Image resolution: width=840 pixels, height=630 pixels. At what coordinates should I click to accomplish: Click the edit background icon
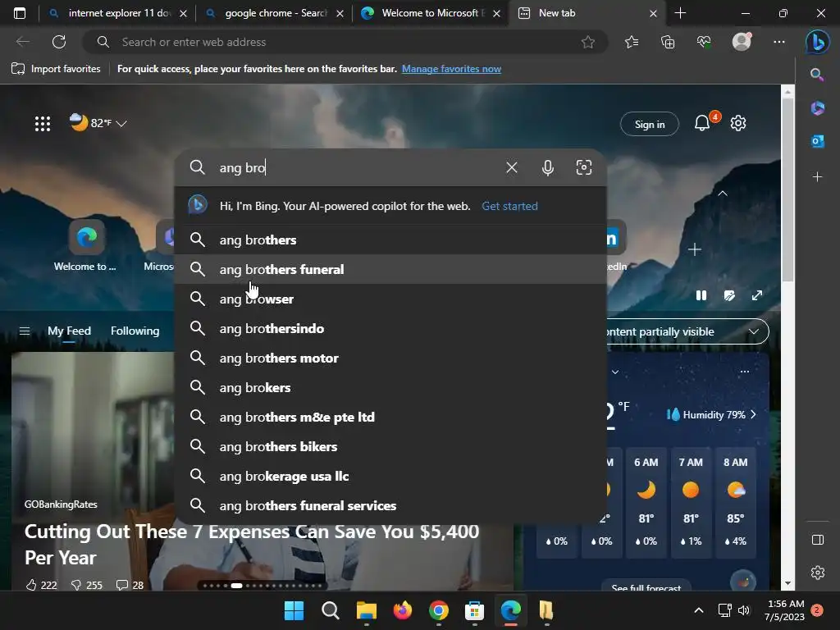(729, 295)
